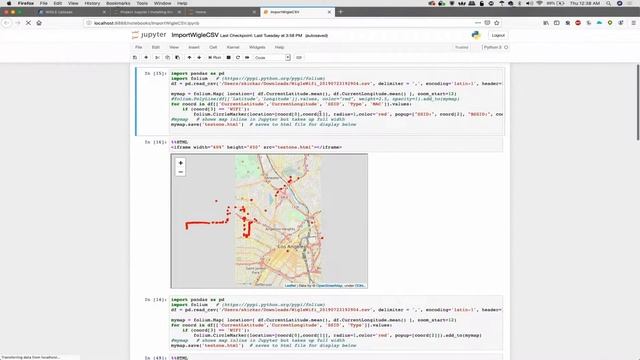Open the Firefox Bookmarks menu
Image resolution: width=640 pixels, height=360 pixels.
[x=118, y=3]
